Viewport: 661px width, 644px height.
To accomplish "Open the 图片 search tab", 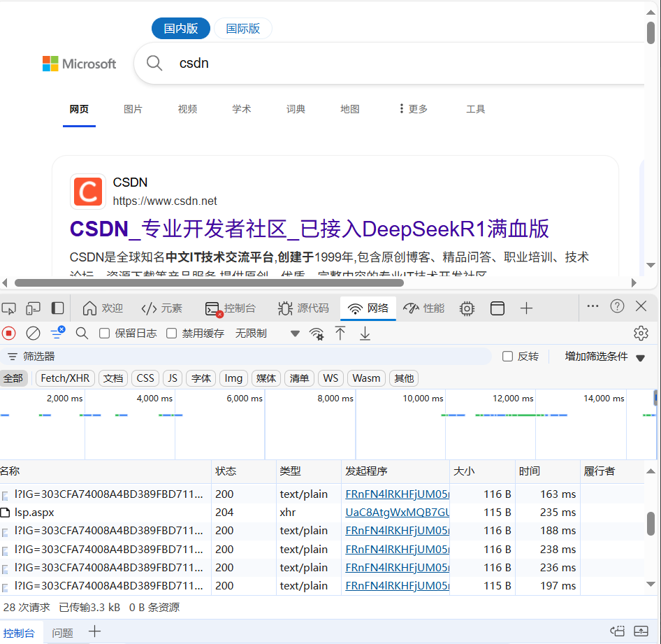I will (x=133, y=109).
